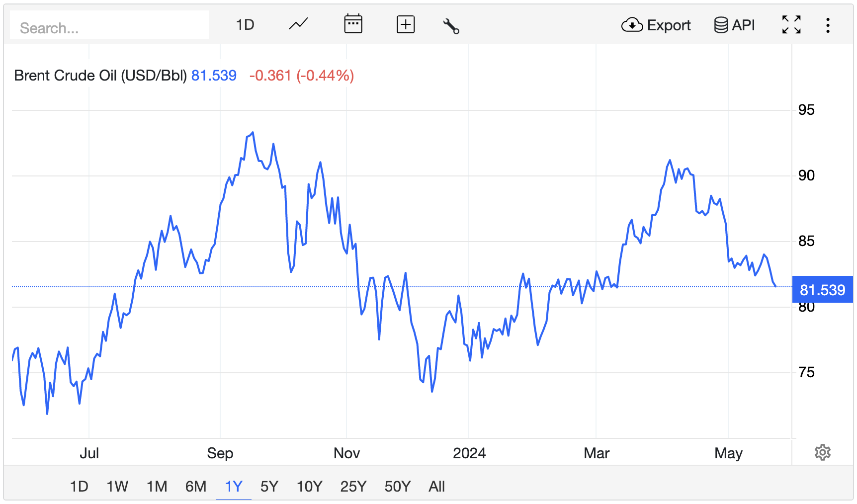Click the 95 y-axis label
The image size is (857, 504).
(806, 110)
